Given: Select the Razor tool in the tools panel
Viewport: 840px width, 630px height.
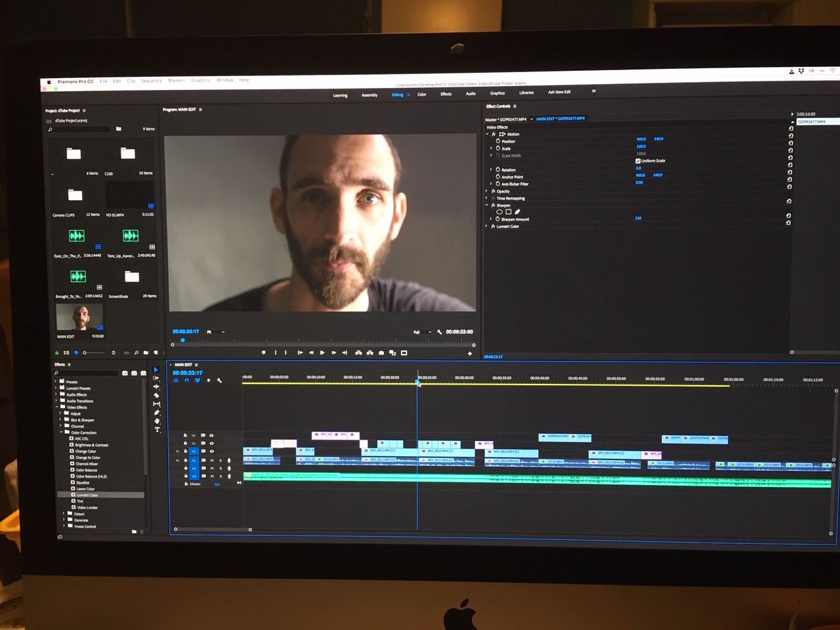Looking at the screenshot, I should 156,395.
